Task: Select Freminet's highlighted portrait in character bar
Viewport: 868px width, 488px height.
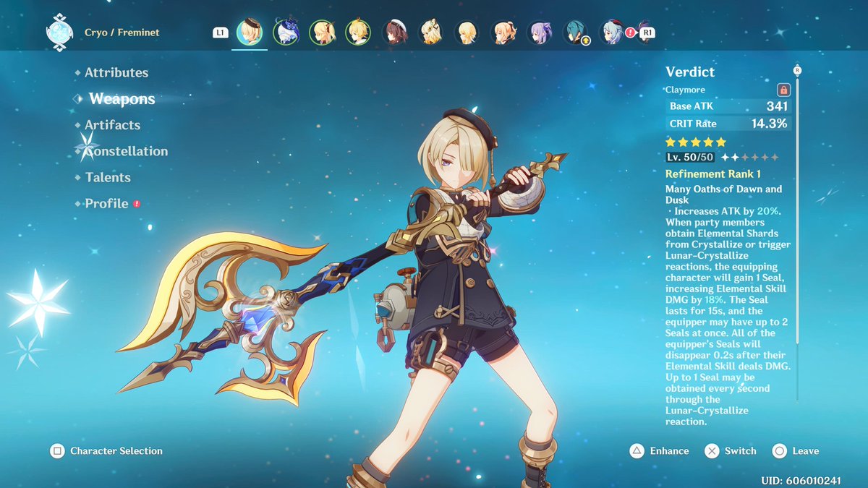Action: click(x=250, y=33)
